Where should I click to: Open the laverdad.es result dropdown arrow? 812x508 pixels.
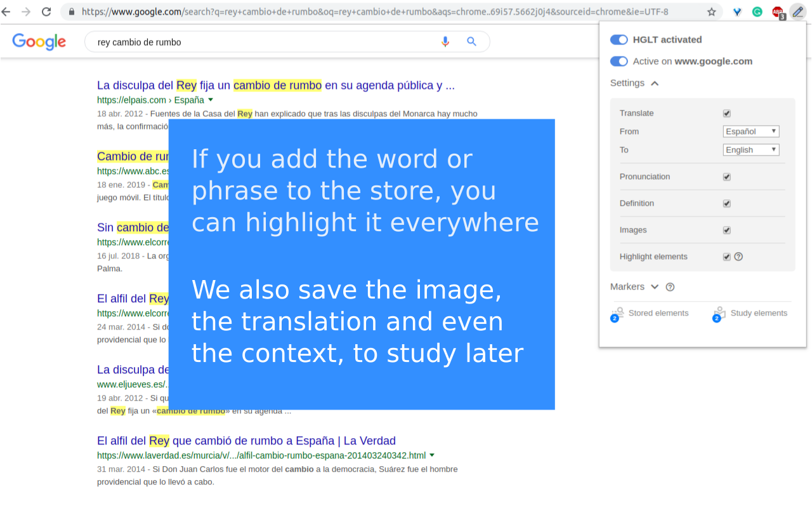pos(432,455)
